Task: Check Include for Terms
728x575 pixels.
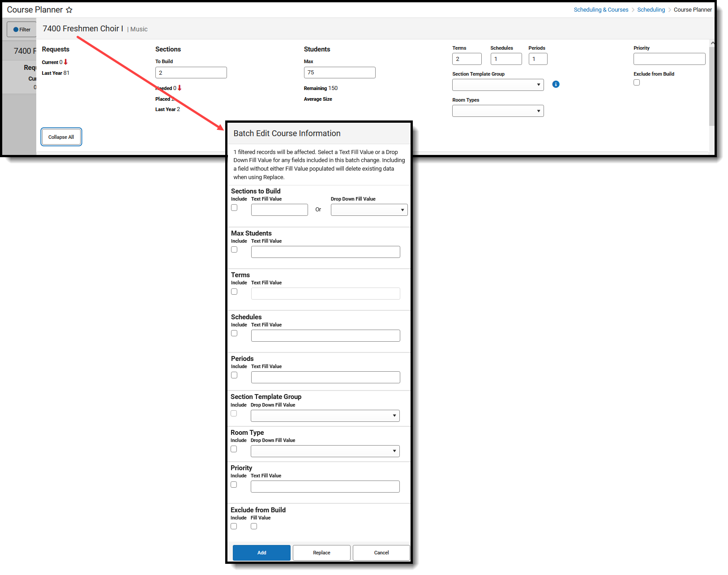Action: tap(234, 292)
